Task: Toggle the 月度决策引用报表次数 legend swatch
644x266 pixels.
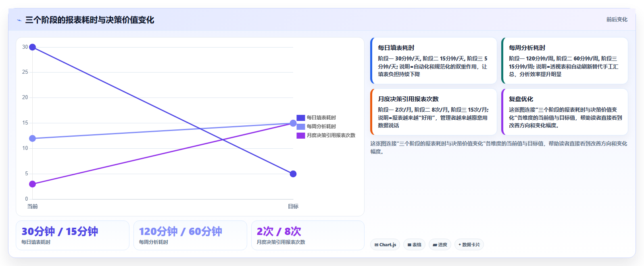Action: [x=301, y=135]
